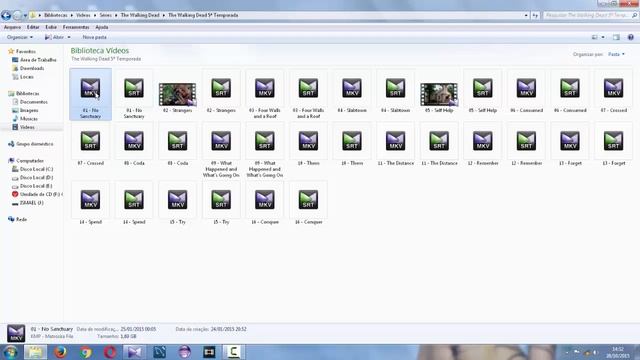Click the Abrir toolbar button
This screenshot has height=360, width=640.
point(54,37)
